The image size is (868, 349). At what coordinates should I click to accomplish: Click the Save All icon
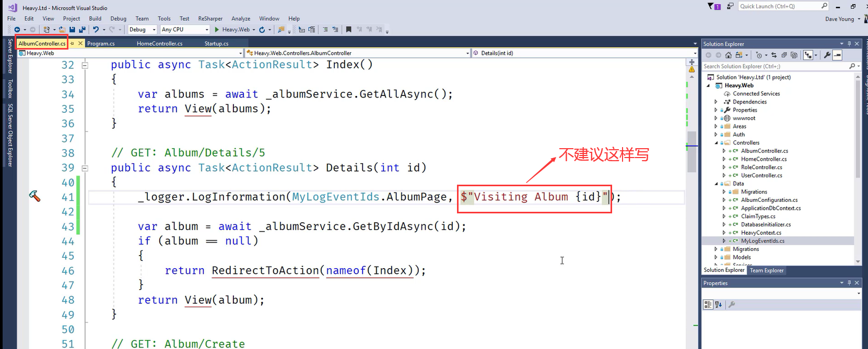(83, 30)
